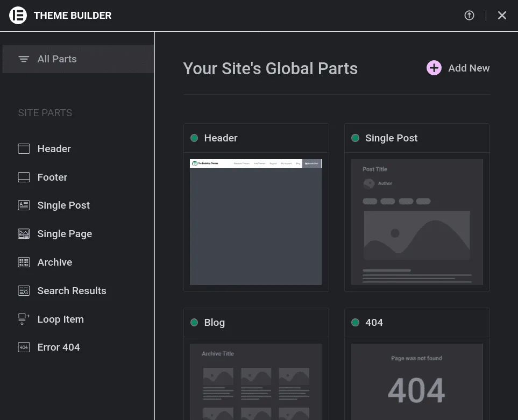Open the Header template thumbnail

(256, 222)
